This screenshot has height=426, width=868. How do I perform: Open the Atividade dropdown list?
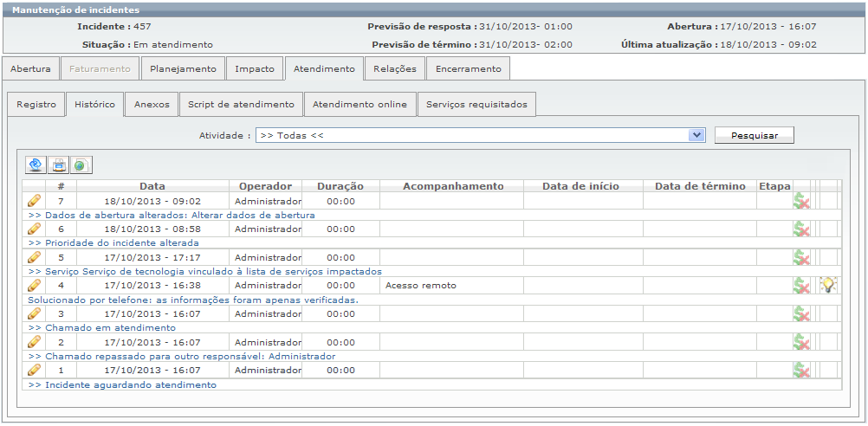pos(696,136)
